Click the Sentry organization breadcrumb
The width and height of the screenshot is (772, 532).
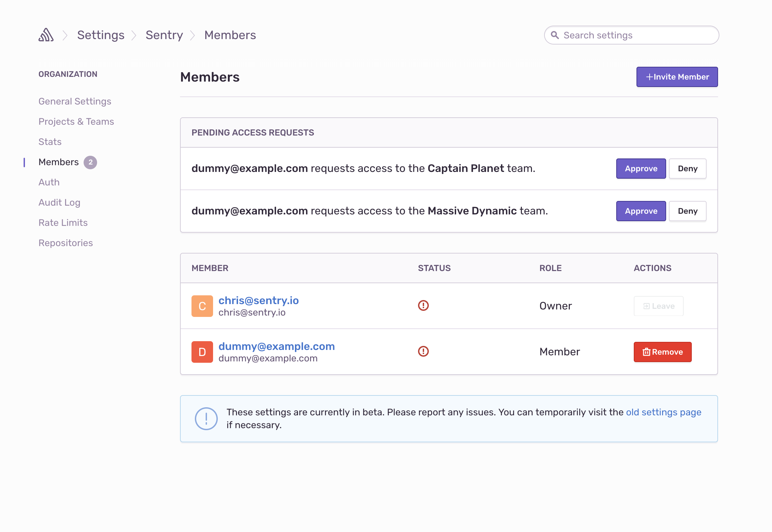click(164, 35)
